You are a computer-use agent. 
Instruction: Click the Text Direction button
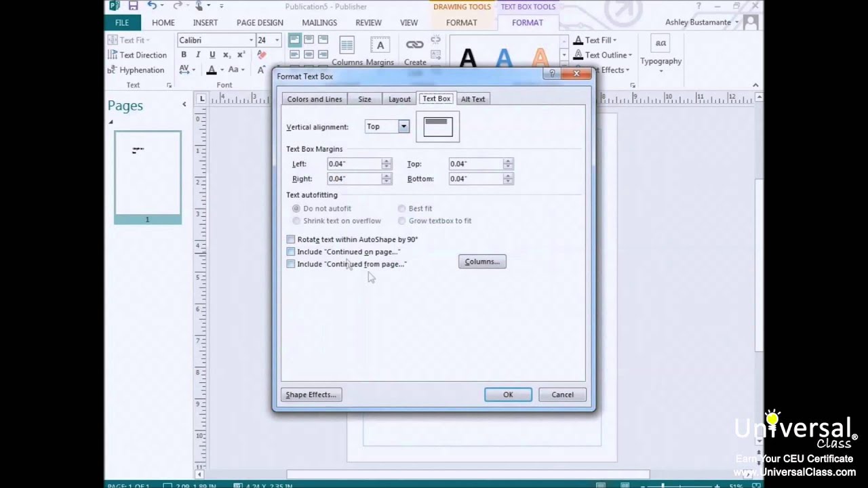click(137, 55)
